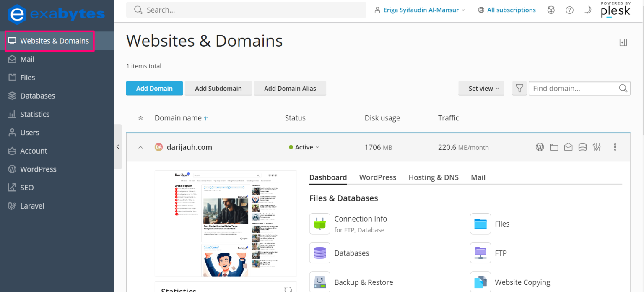Switch to the Hosting & DNS tab
This screenshot has height=292, width=644.
[434, 177]
